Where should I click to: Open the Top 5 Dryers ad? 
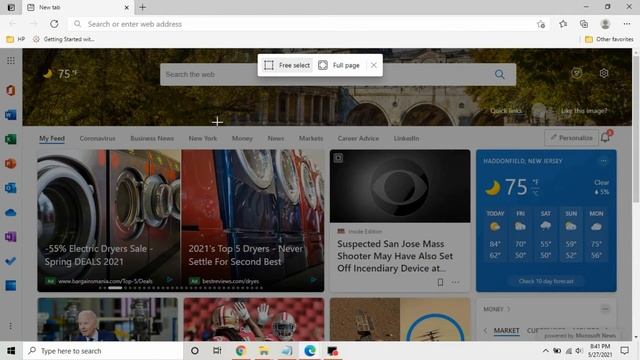(x=253, y=220)
